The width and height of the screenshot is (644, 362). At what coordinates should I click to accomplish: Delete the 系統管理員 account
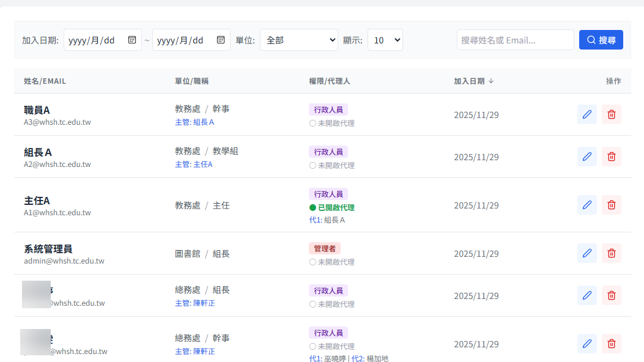pyautogui.click(x=611, y=253)
